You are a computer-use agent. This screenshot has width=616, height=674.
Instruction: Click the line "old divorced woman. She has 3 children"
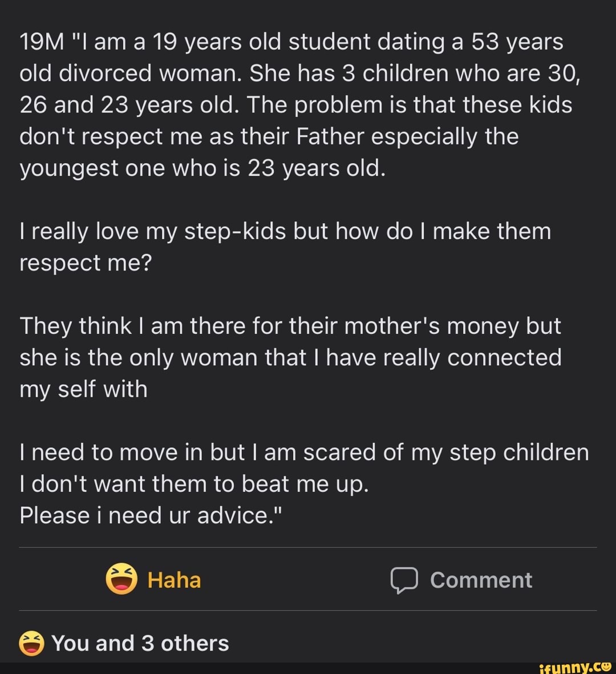[x=171, y=74]
